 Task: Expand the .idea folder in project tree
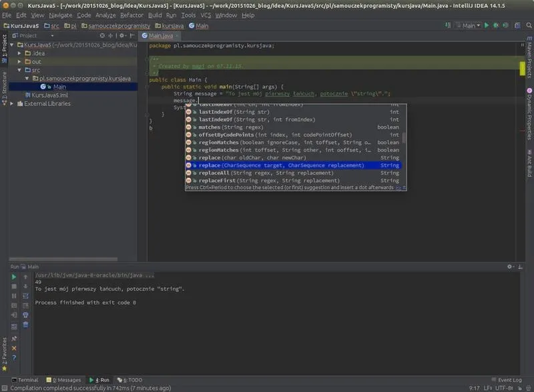click(x=19, y=53)
